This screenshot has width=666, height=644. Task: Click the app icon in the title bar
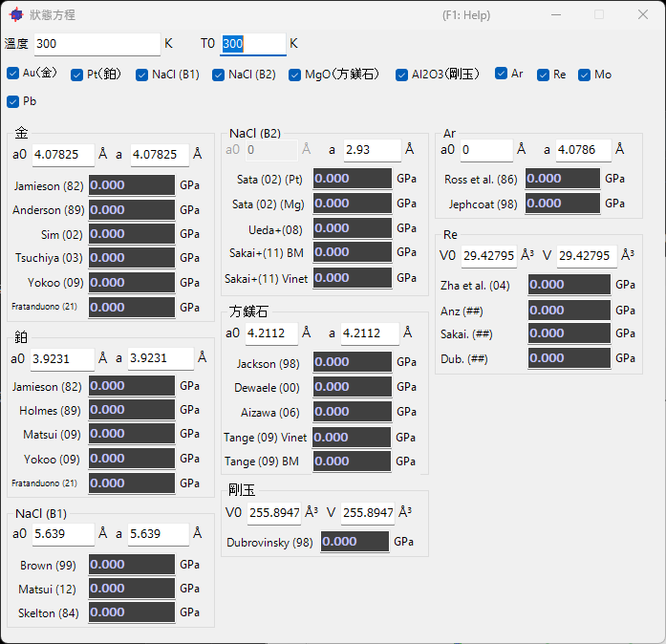[x=16, y=15]
